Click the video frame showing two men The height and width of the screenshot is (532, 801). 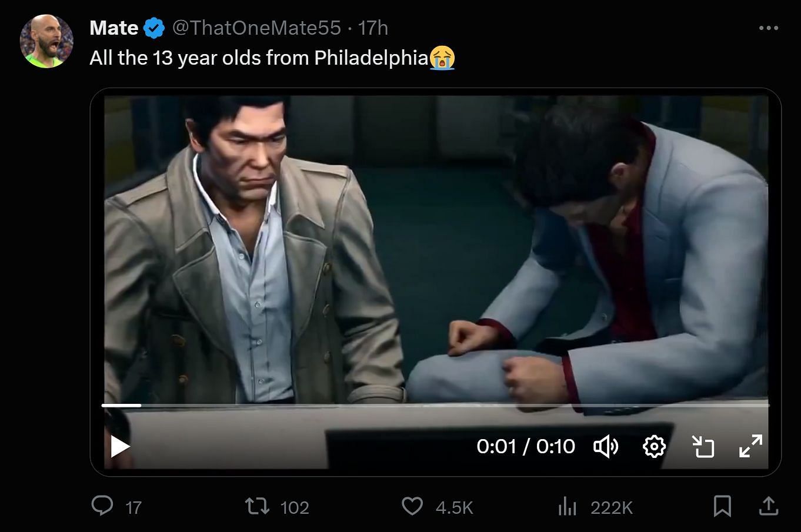tap(435, 247)
